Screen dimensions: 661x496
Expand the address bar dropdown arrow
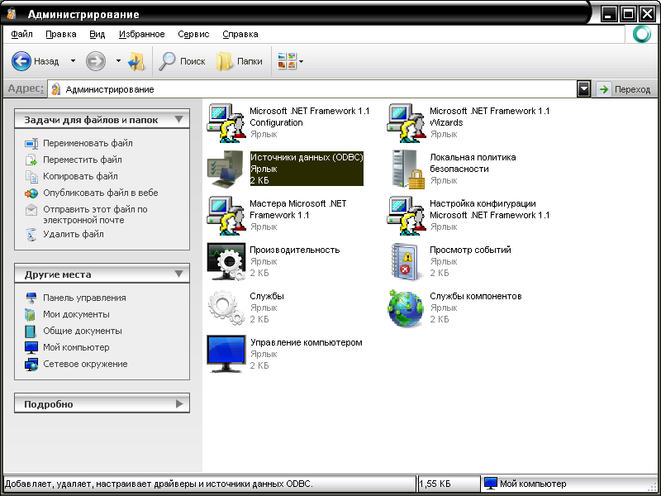(584, 90)
